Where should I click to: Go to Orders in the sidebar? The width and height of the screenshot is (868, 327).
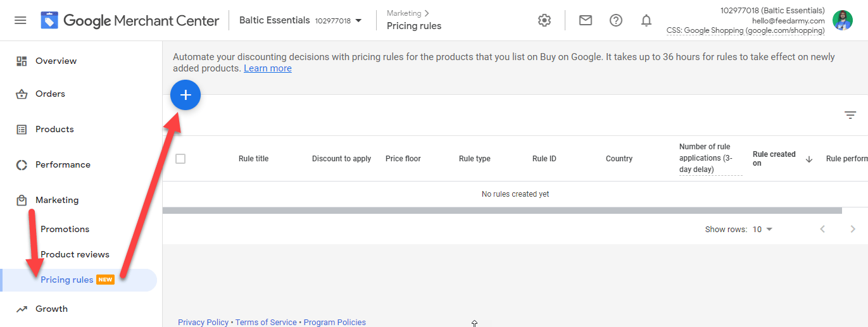[x=50, y=94]
